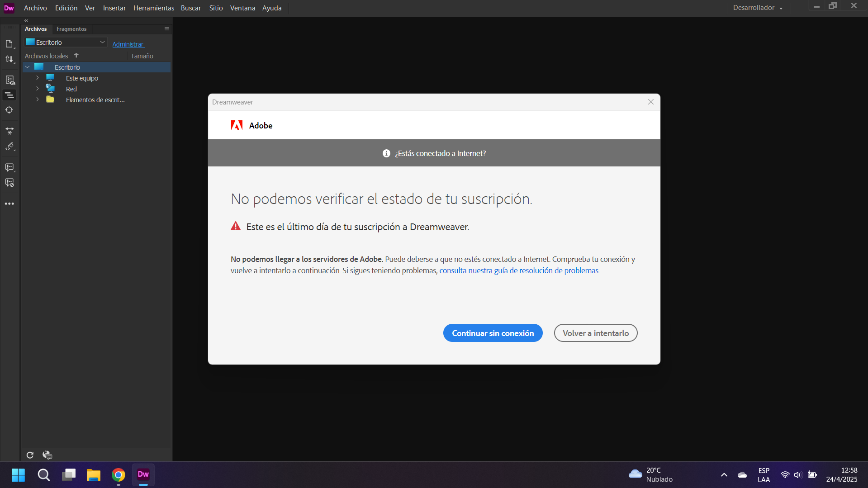
Task: Select the list-with-eye icon in the sidebar
Action: tap(9, 80)
